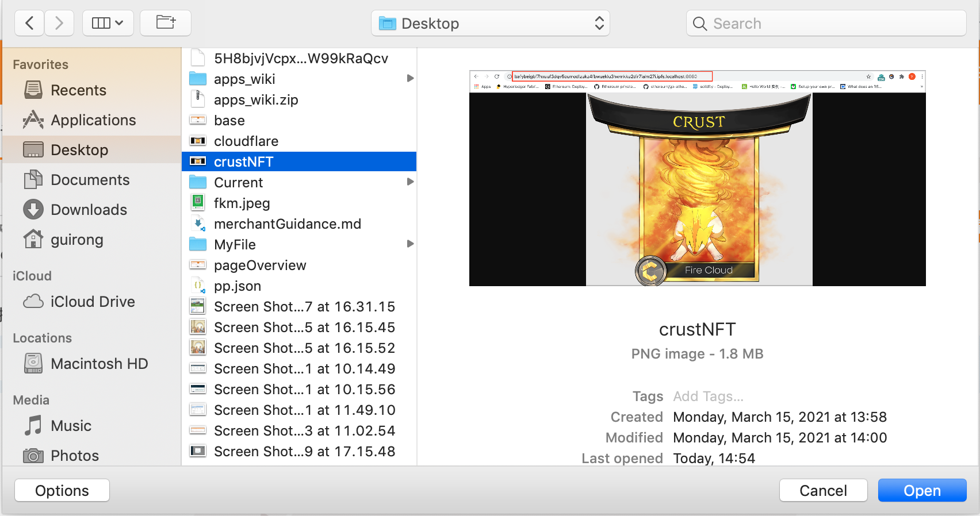Click the Documents icon in sidebar
The width and height of the screenshot is (980, 516).
[x=33, y=180]
